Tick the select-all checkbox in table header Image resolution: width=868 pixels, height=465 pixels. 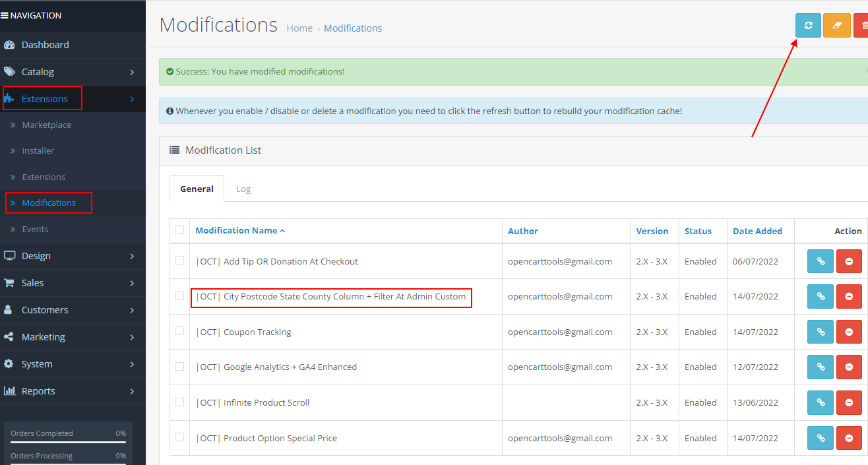pyautogui.click(x=179, y=230)
